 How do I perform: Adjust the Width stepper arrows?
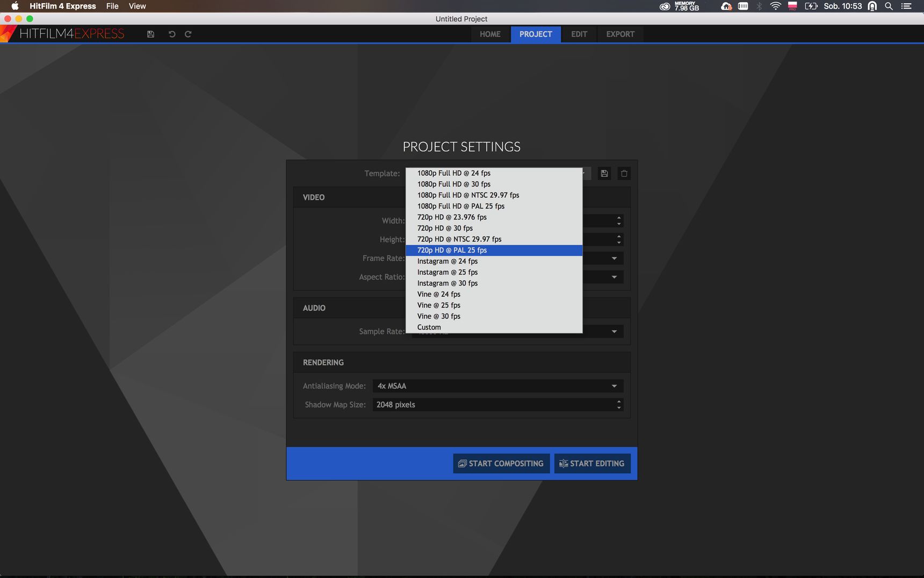(619, 221)
